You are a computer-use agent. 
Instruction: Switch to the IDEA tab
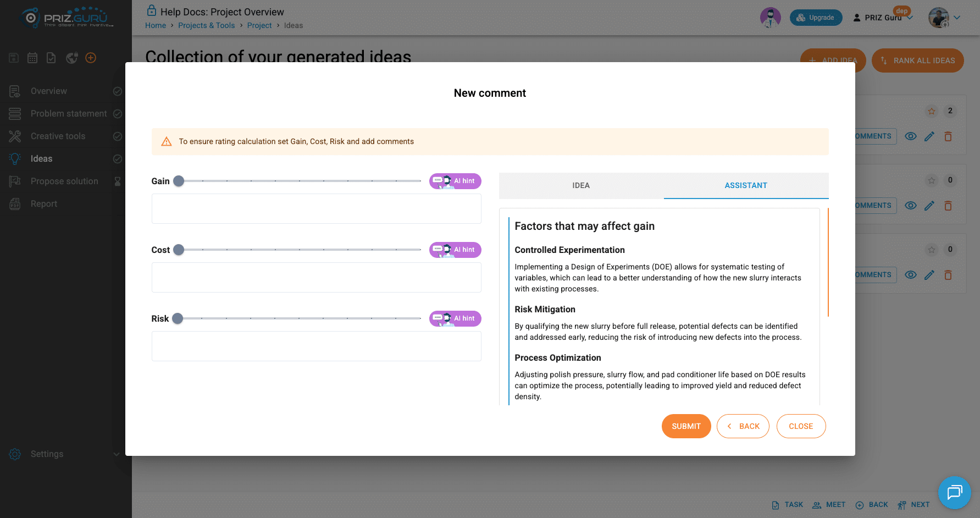pyautogui.click(x=581, y=185)
